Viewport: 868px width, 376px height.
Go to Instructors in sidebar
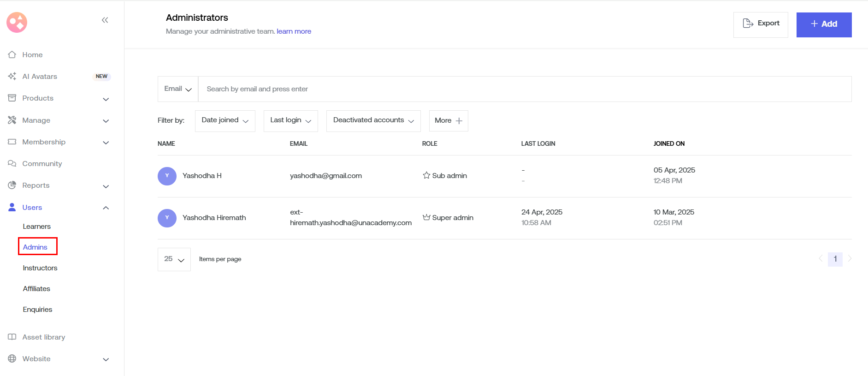click(40, 268)
